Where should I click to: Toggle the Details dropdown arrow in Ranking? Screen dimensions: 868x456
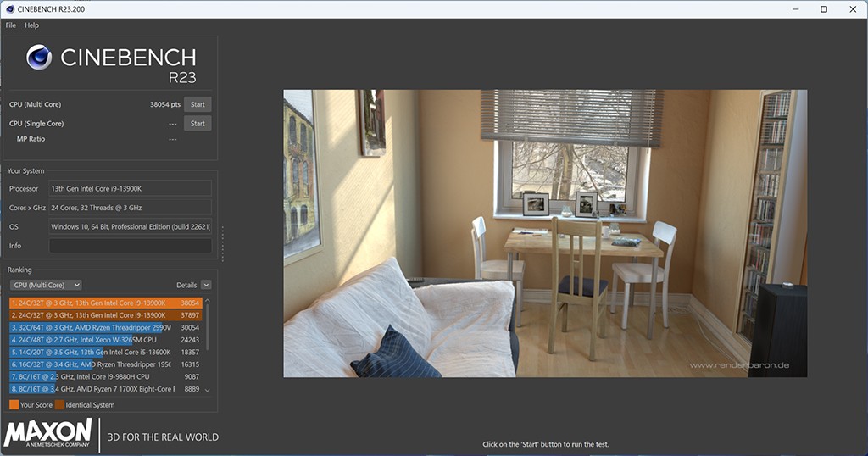[206, 285]
